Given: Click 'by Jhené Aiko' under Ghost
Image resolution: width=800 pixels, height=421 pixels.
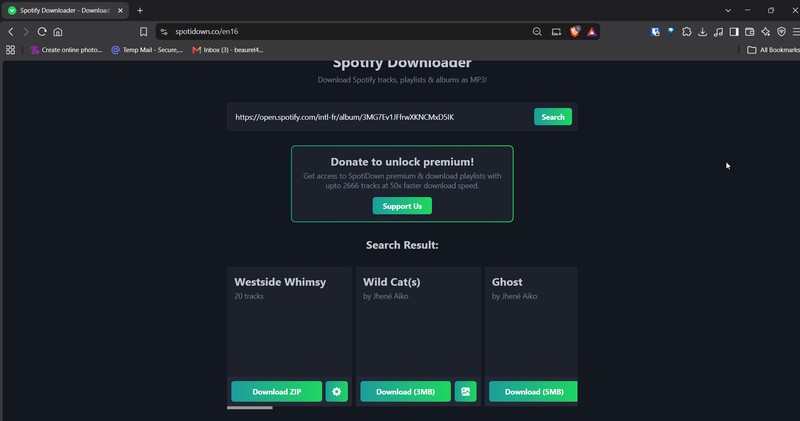Looking at the screenshot, I should [x=514, y=296].
